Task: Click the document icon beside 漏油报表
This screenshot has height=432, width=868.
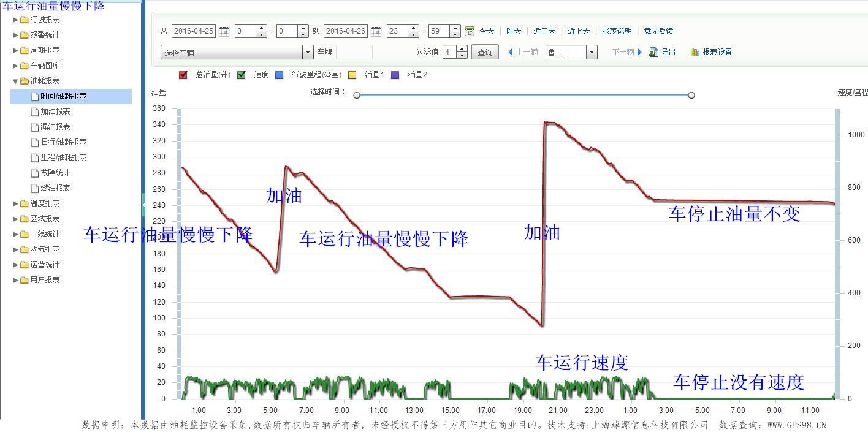Action: [x=35, y=127]
